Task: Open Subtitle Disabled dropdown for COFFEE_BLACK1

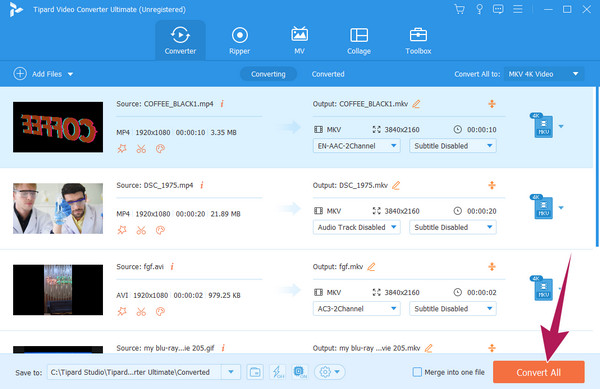Action: click(x=453, y=146)
